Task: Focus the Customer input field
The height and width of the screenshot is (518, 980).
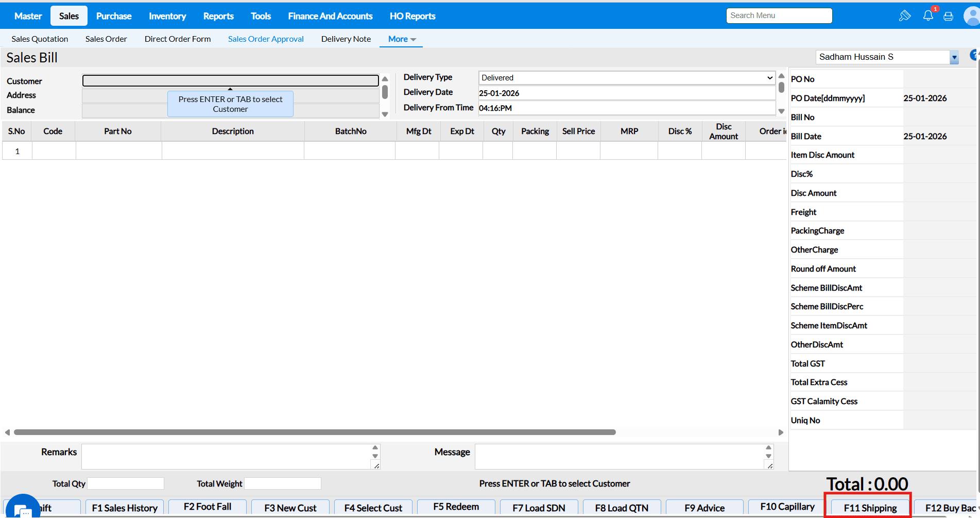Action: pos(231,80)
